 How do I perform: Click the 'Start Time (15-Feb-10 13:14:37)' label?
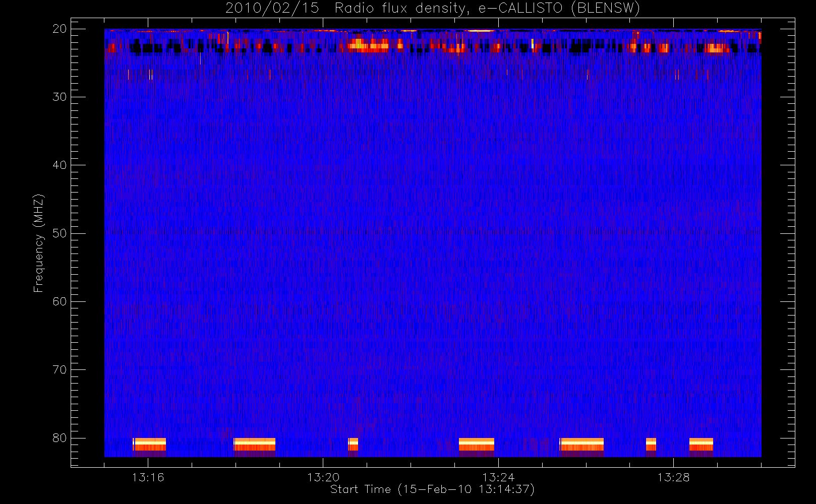tap(432, 489)
